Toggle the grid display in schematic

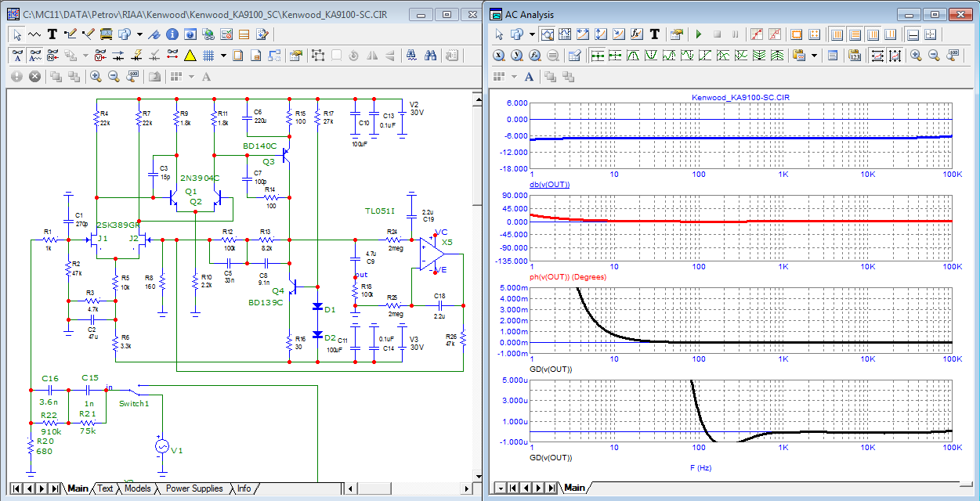pos(208,56)
